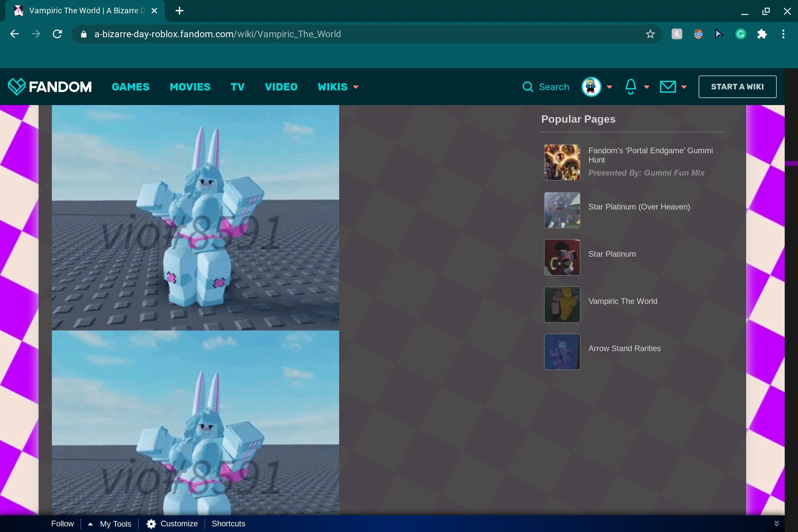Click the Star Platinum (Over Heaven) thumbnail
Image resolution: width=798 pixels, height=532 pixels.
click(x=562, y=210)
